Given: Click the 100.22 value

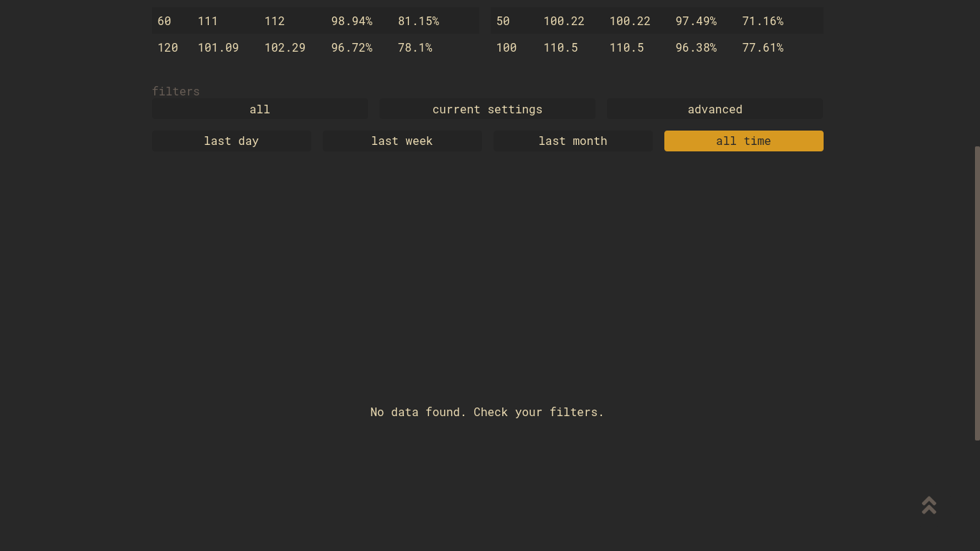Looking at the screenshot, I should 564,21.
